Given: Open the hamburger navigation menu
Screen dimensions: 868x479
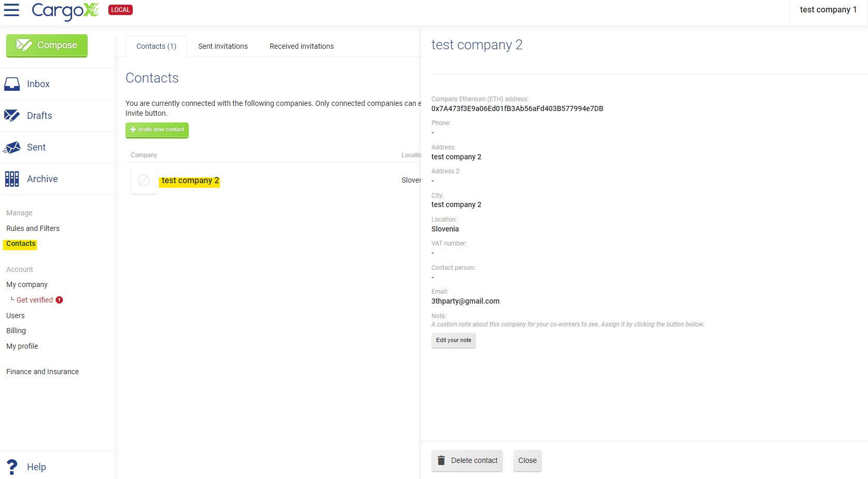Looking at the screenshot, I should coord(11,9).
